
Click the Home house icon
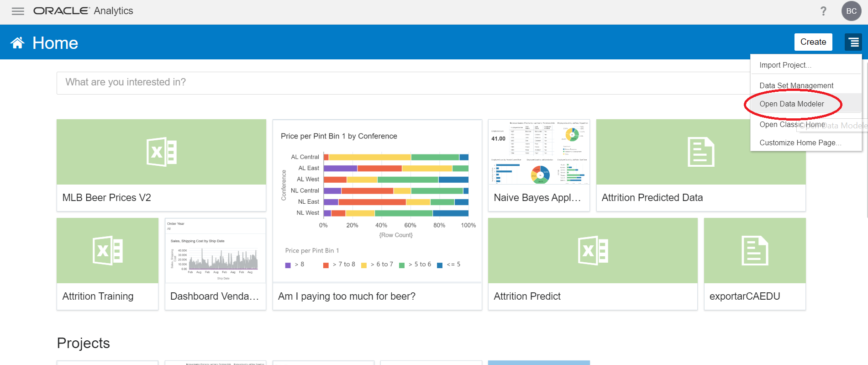(18, 43)
